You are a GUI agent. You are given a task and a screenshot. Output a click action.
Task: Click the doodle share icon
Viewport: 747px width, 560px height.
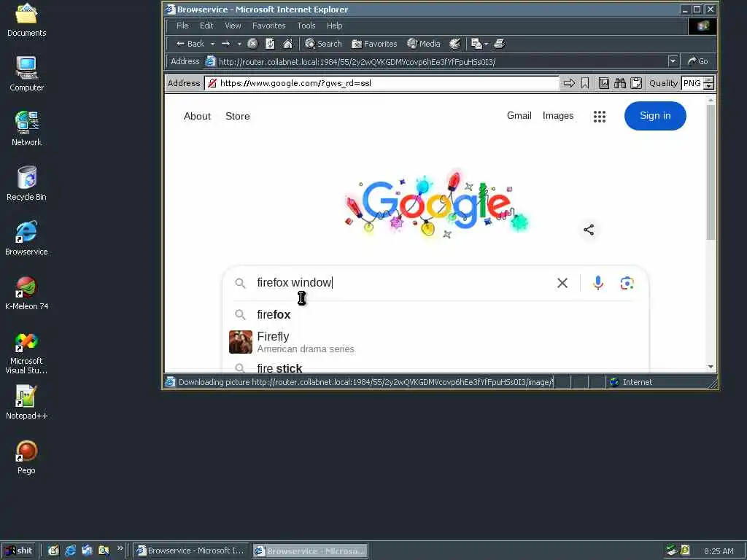[x=589, y=230]
